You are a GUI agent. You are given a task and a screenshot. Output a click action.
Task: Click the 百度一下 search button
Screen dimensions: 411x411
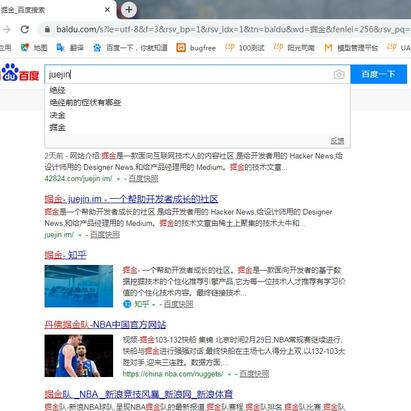point(379,74)
